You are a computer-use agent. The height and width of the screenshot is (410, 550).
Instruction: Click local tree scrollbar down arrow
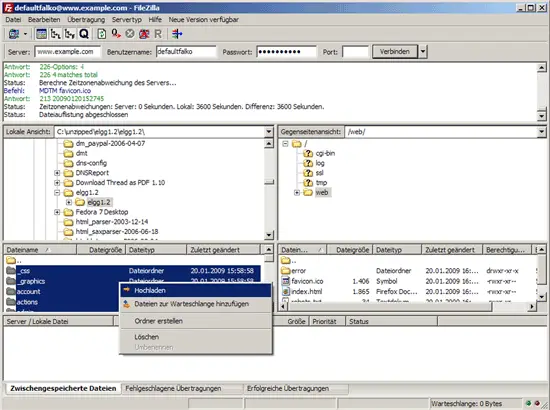[269, 235]
